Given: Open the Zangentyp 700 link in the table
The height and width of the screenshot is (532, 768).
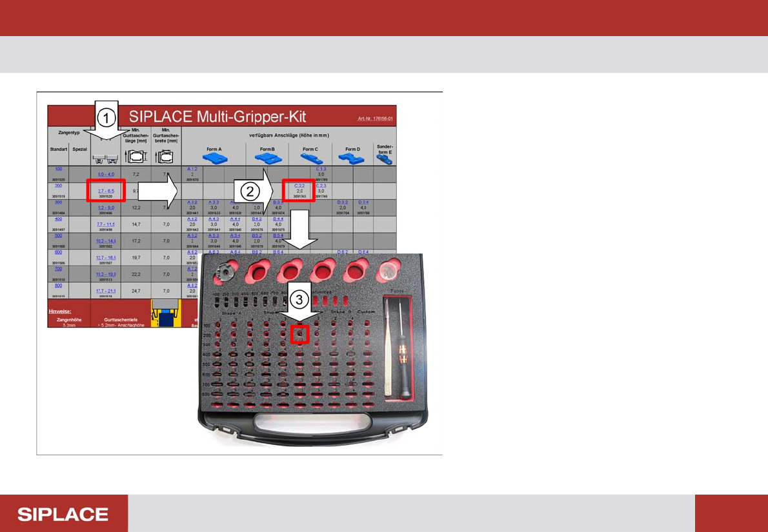Looking at the screenshot, I should tap(58, 269).
